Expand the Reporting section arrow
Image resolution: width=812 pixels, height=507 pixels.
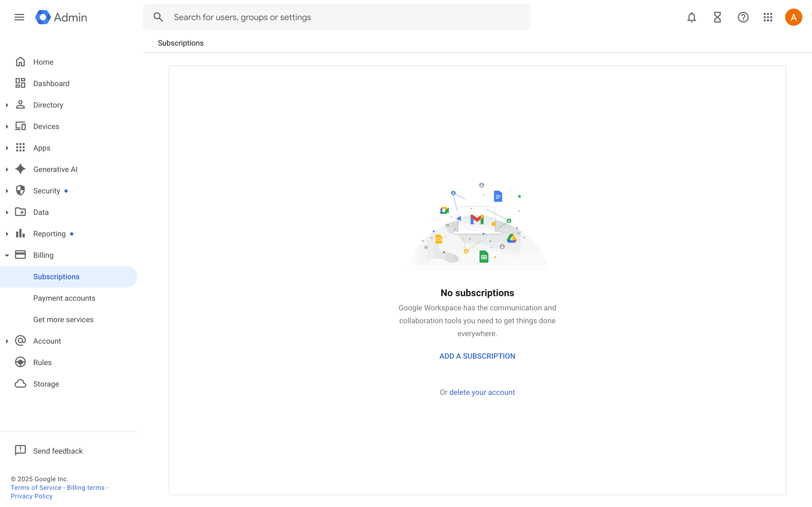tap(7, 234)
